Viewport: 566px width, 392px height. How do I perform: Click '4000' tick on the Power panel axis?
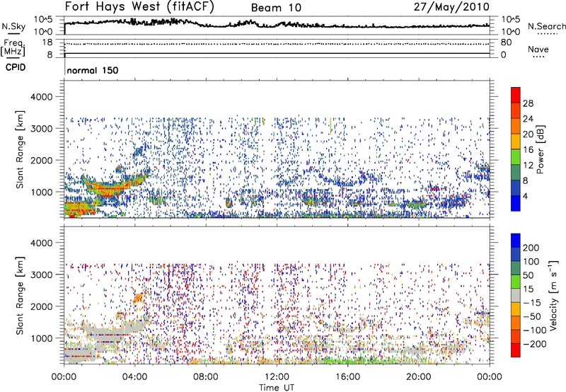click(x=41, y=97)
